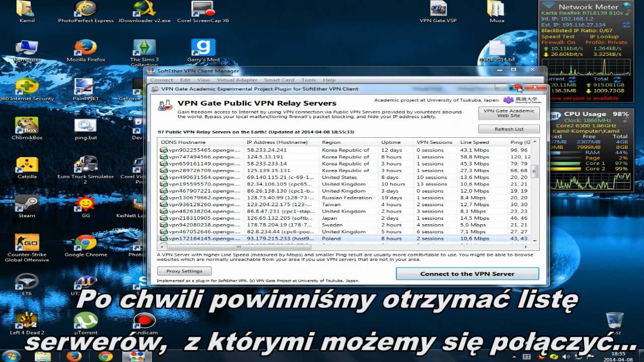Select the Komputer desktop icon
Image resolution: width=644 pixels, height=362 pixels.
(27, 51)
